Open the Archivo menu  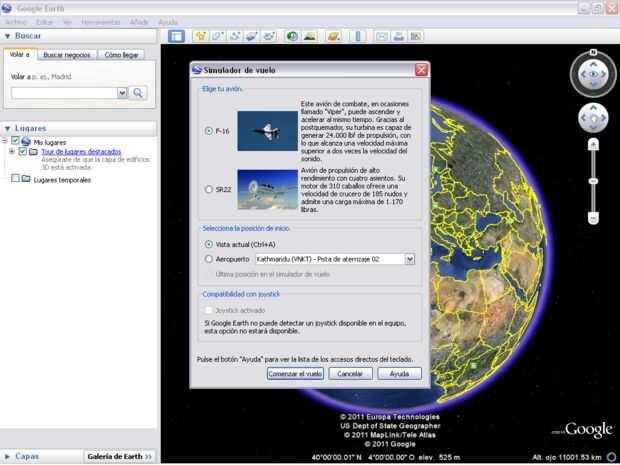[x=16, y=22]
